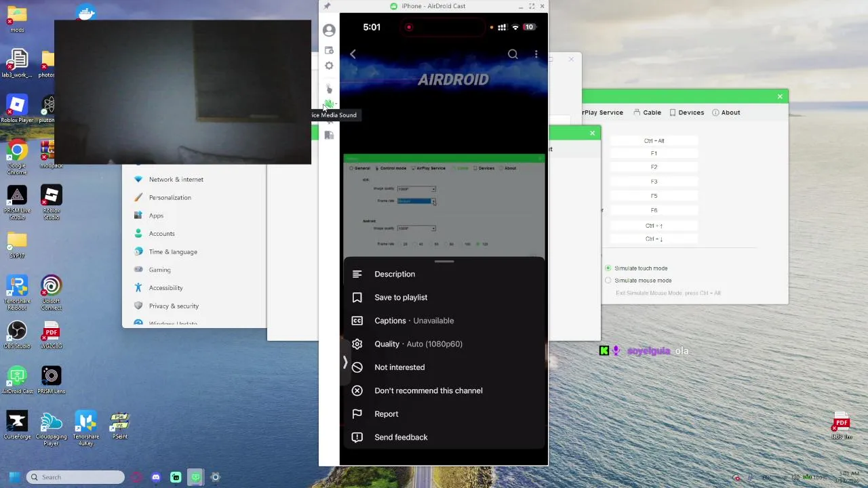Choose Not interested option
This screenshot has height=488, width=868.
pos(443,367)
